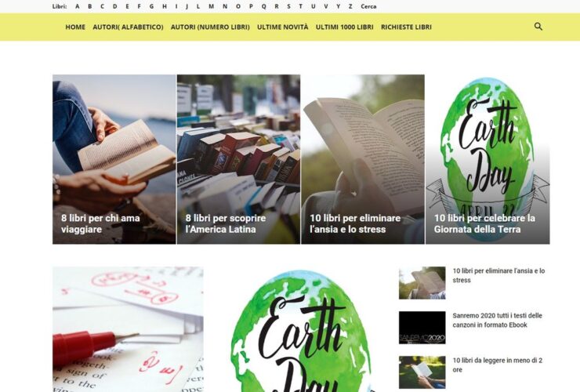Open AUTORI (NUMERO LIBRI) menu
This screenshot has height=392, width=580.
tap(210, 27)
